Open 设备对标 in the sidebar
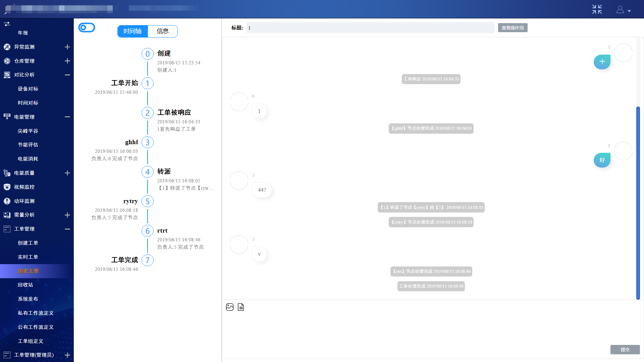The width and height of the screenshot is (644, 362). (x=28, y=89)
